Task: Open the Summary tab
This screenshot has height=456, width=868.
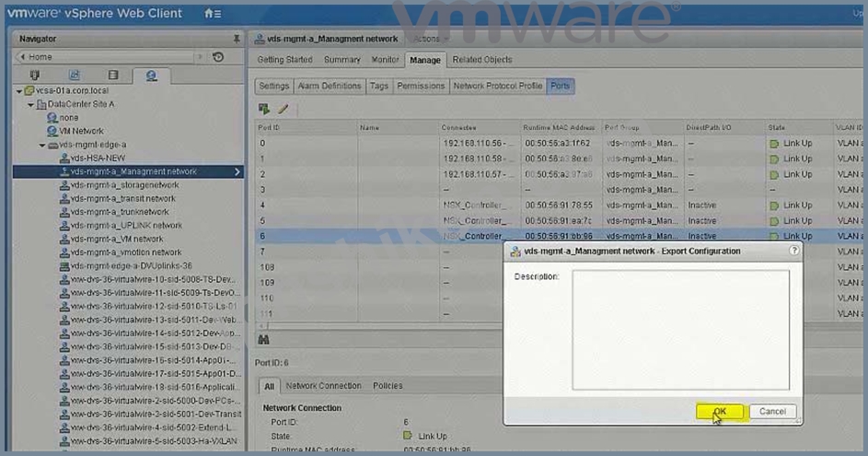Action: pyautogui.click(x=342, y=59)
